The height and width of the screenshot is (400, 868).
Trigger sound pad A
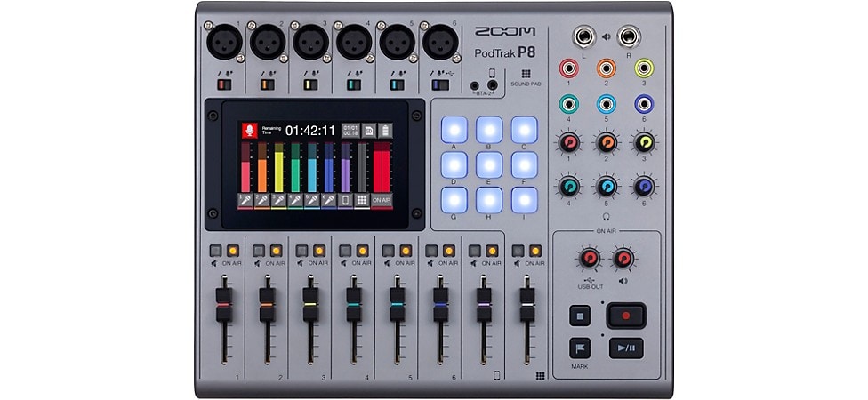[x=454, y=130]
